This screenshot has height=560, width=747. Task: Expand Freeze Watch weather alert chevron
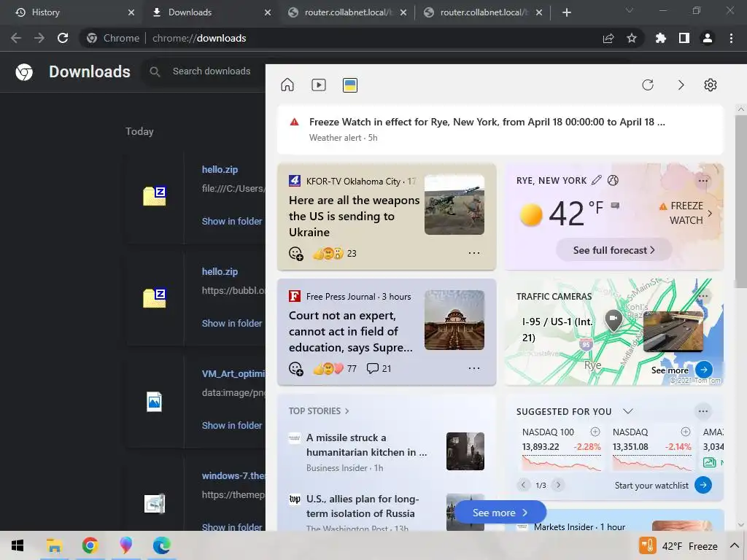click(710, 214)
